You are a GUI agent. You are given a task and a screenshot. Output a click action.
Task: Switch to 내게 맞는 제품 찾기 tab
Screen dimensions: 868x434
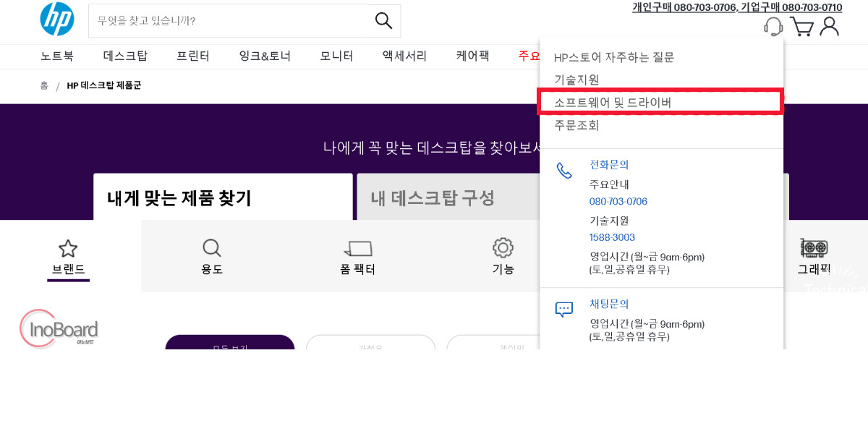(223, 197)
